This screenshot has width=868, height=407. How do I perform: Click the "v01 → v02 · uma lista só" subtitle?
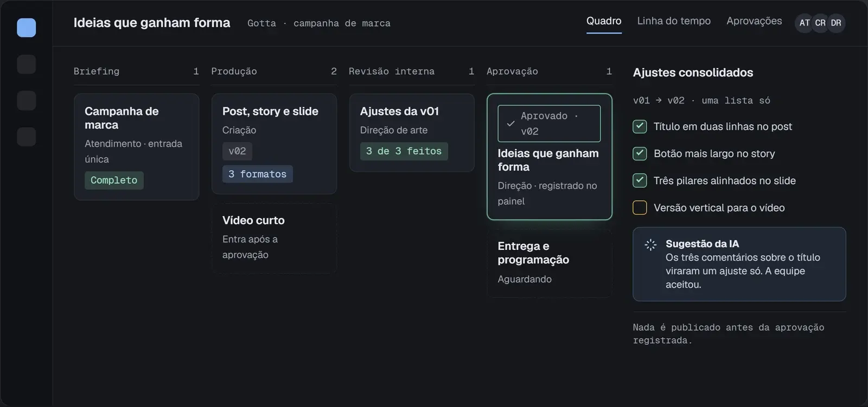(701, 101)
